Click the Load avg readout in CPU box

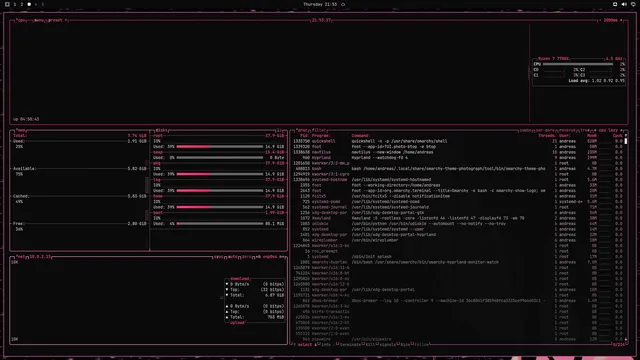pos(596,81)
